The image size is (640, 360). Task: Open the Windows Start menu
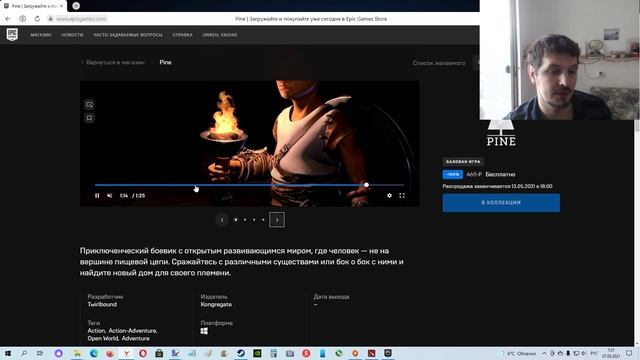(7, 353)
